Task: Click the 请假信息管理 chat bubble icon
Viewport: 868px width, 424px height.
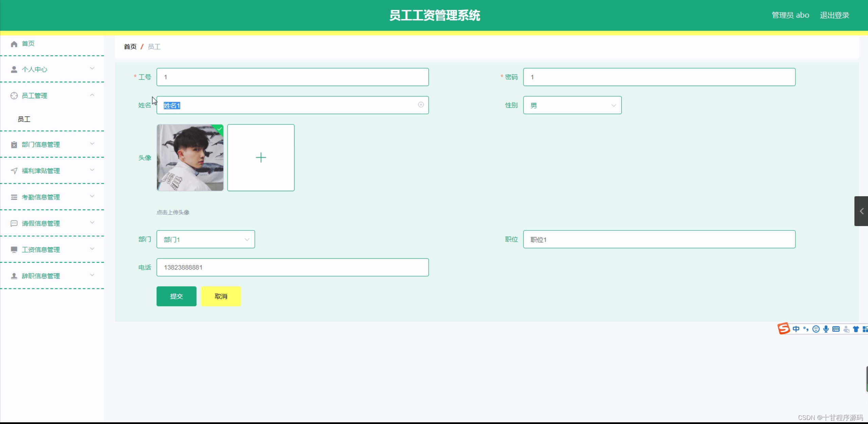Action: tap(14, 223)
